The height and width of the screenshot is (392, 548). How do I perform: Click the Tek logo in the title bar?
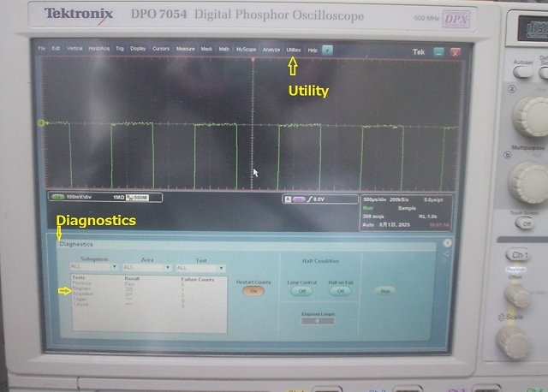pos(419,52)
